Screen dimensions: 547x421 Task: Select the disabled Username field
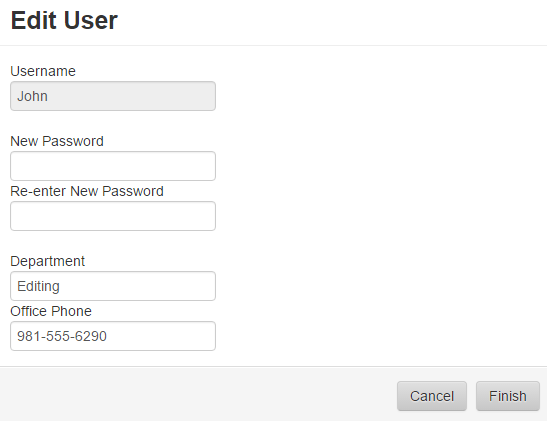113,96
